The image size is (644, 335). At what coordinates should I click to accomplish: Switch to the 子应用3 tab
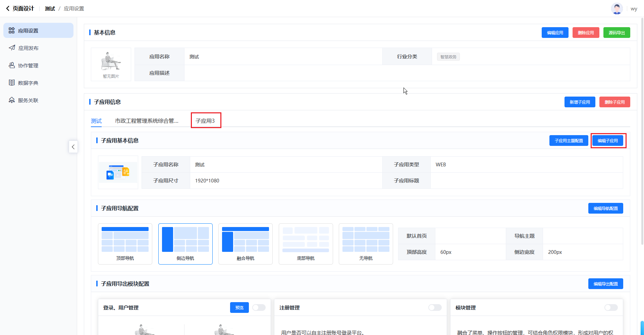pyautogui.click(x=205, y=121)
